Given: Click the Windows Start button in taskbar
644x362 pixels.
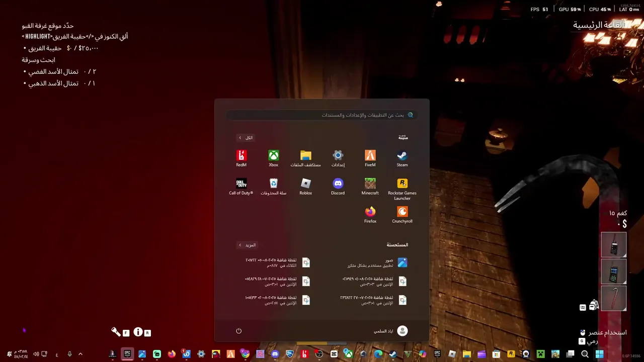Looking at the screenshot, I should [600, 354].
